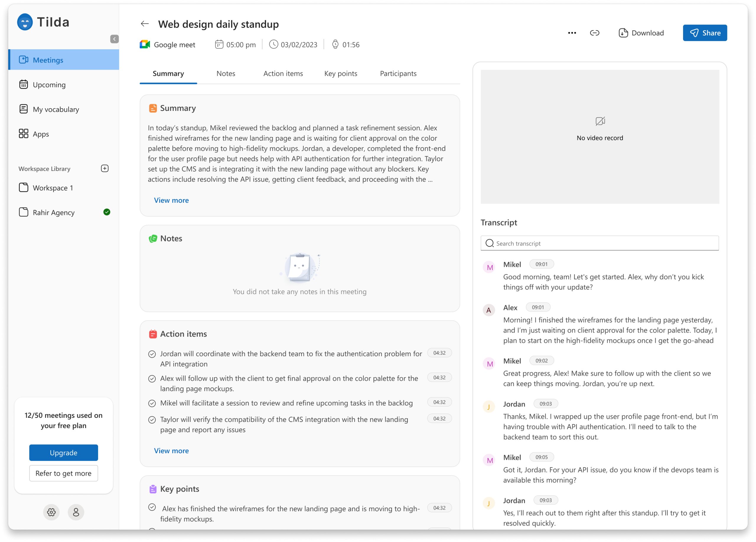This screenshot has height=542, width=756.
Task: Switch to the Key points tab
Action: pos(341,74)
